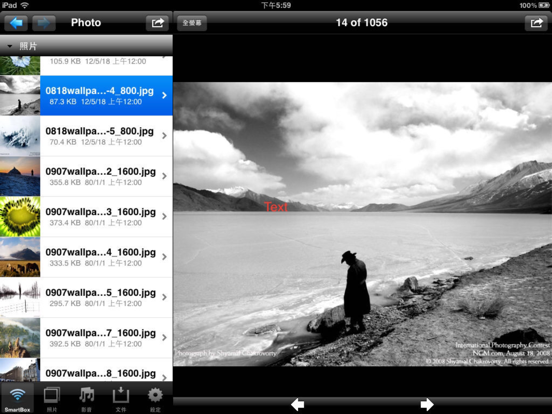Open the settings gear tab
552x414 pixels.
pos(155,399)
